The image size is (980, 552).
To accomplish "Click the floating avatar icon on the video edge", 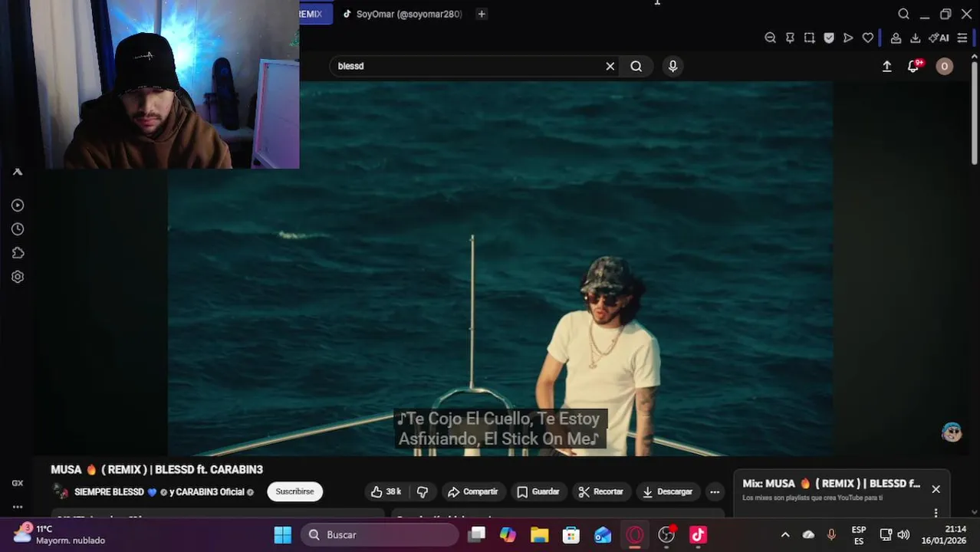I will [x=952, y=432].
